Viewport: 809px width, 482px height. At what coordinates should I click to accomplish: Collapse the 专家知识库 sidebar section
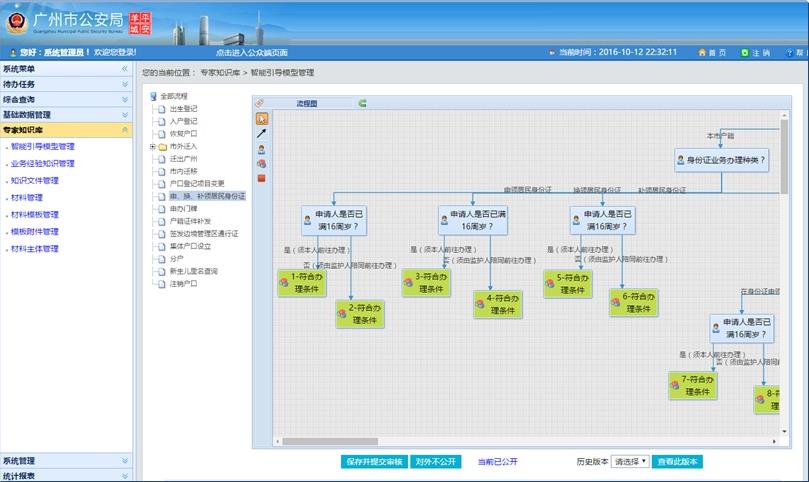pos(125,130)
